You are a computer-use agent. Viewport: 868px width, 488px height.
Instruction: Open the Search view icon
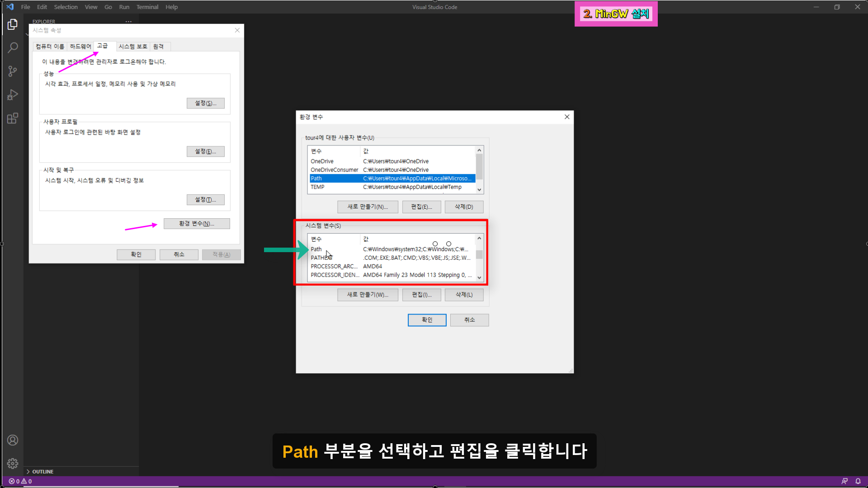[13, 47]
